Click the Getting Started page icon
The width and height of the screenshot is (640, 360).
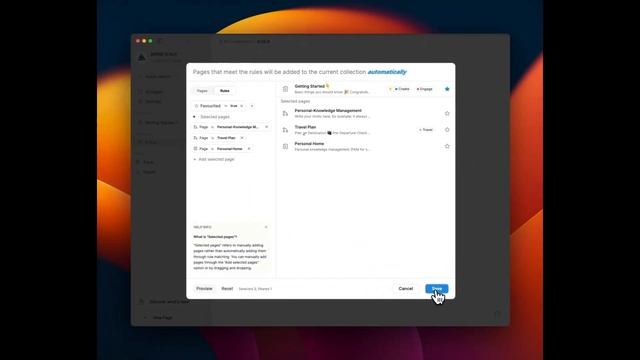click(285, 89)
